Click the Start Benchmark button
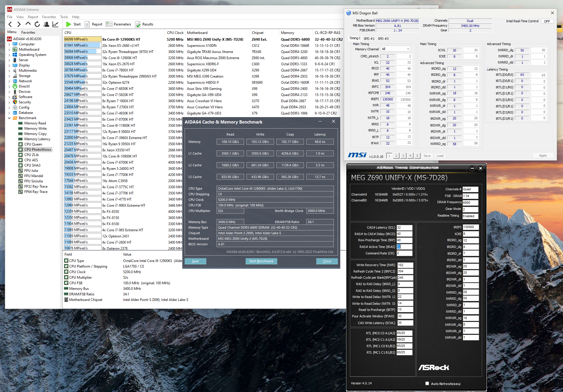563x392 pixels. tap(261, 261)
